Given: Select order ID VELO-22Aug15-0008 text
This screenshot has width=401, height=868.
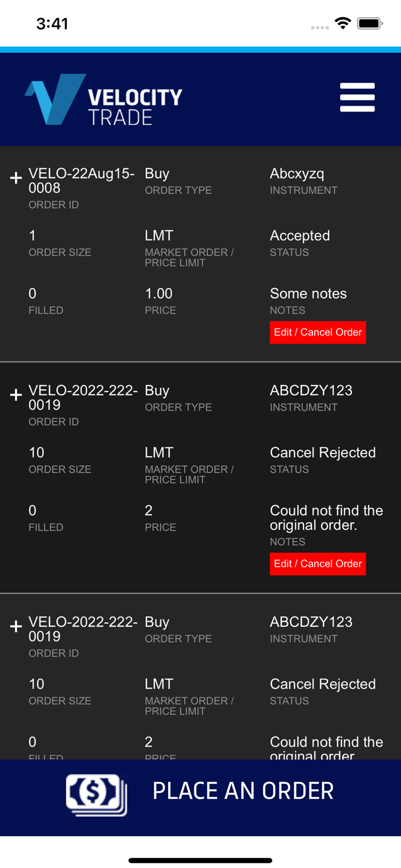Looking at the screenshot, I should tap(81, 181).
